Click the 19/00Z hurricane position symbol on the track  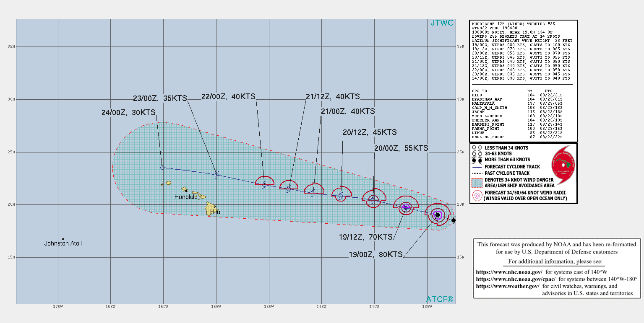click(x=438, y=215)
